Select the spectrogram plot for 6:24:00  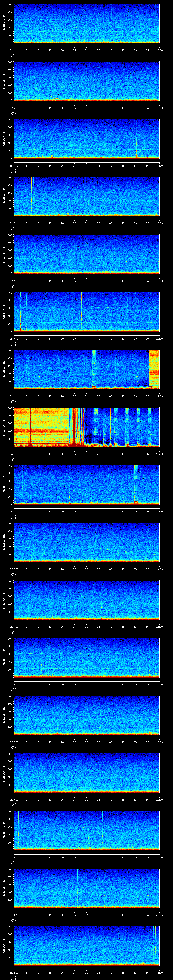coord(87,600)
